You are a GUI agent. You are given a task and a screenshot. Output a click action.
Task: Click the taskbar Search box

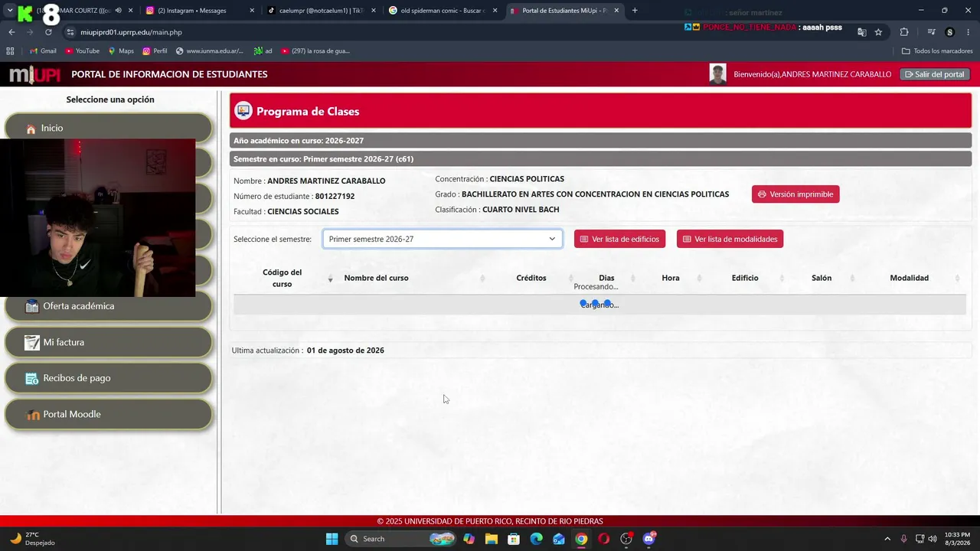[400, 539]
